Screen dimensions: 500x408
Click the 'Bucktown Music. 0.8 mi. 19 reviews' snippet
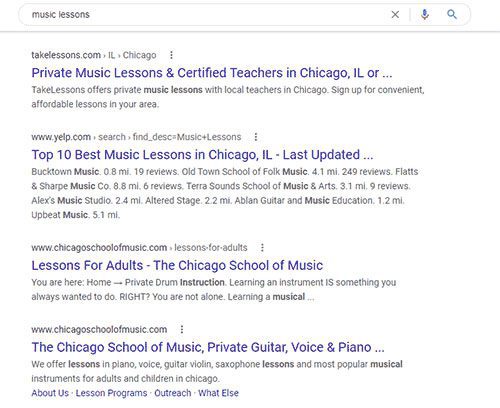coord(225,193)
